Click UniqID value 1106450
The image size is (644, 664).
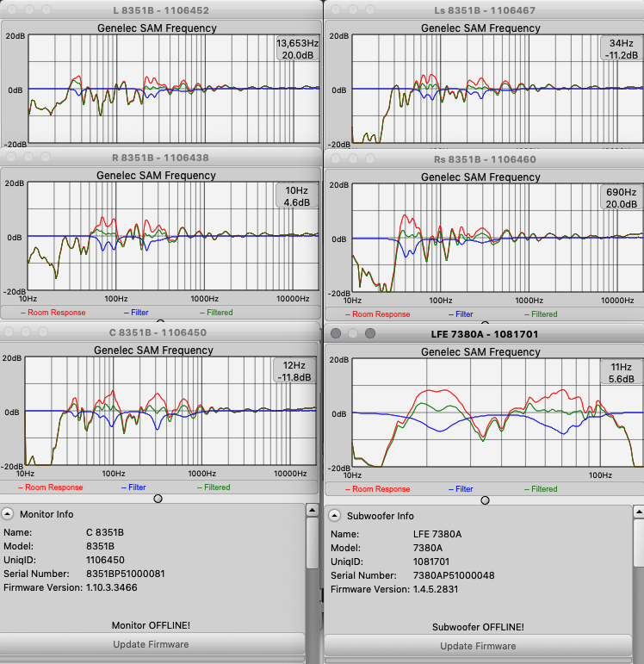point(105,560)
